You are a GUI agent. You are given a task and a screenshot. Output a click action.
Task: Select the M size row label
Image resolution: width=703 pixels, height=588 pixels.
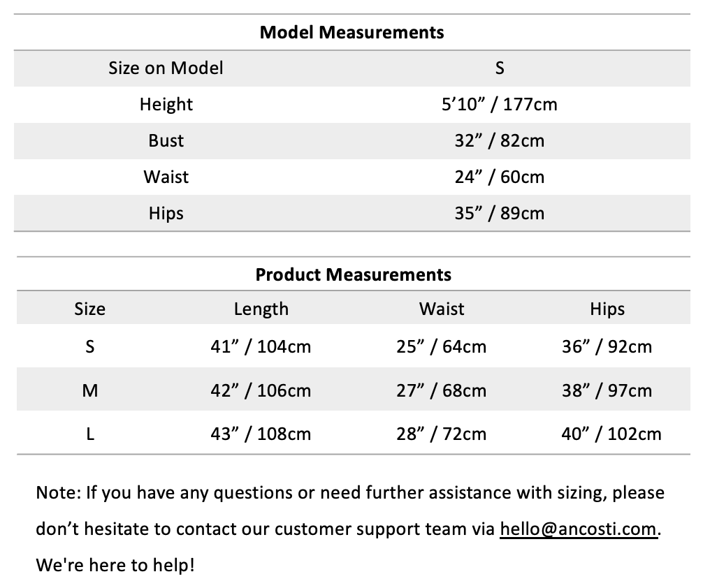pos(89,390)
